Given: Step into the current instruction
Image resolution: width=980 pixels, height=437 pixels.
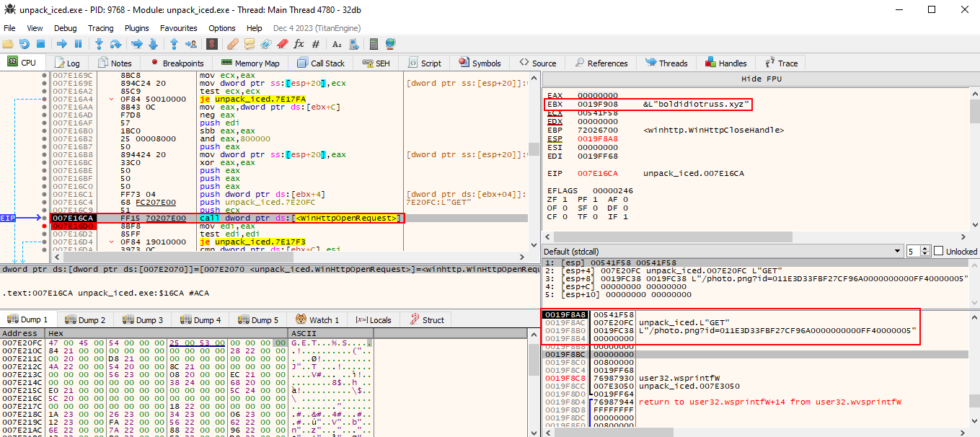Looking at the screenshot, I should [99, 44].
